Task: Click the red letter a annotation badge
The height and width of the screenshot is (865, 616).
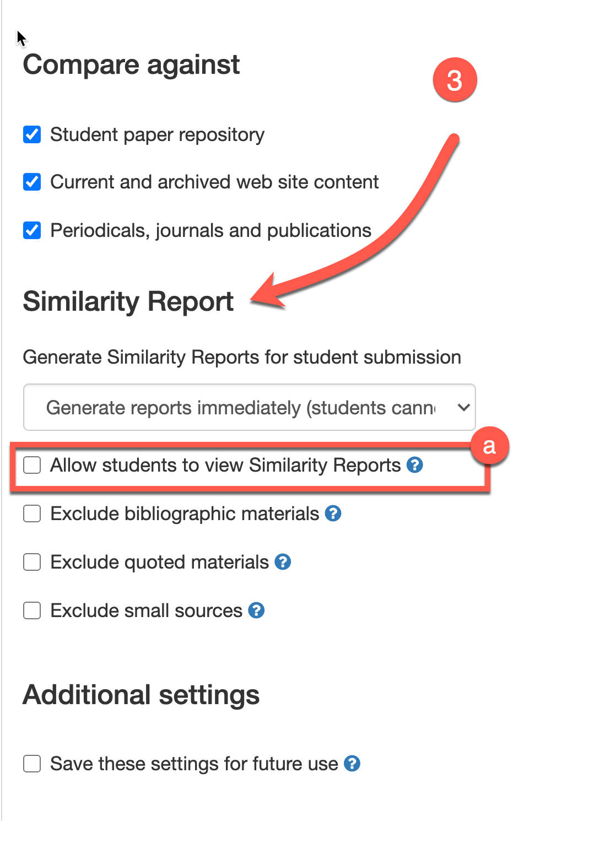Action: [x=489, y=446]
